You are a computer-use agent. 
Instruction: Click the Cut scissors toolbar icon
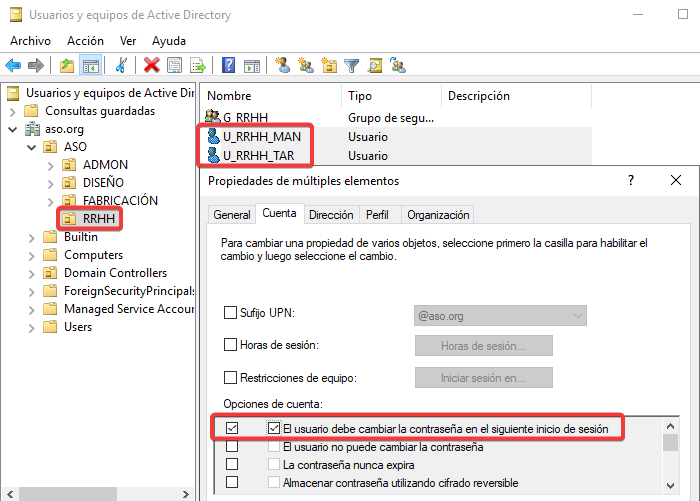(x=121, y=66)
